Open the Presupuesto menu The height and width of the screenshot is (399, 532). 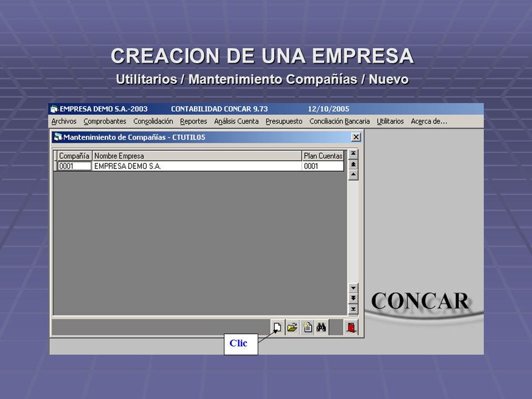pyautogui.click(x=284, y=121)
